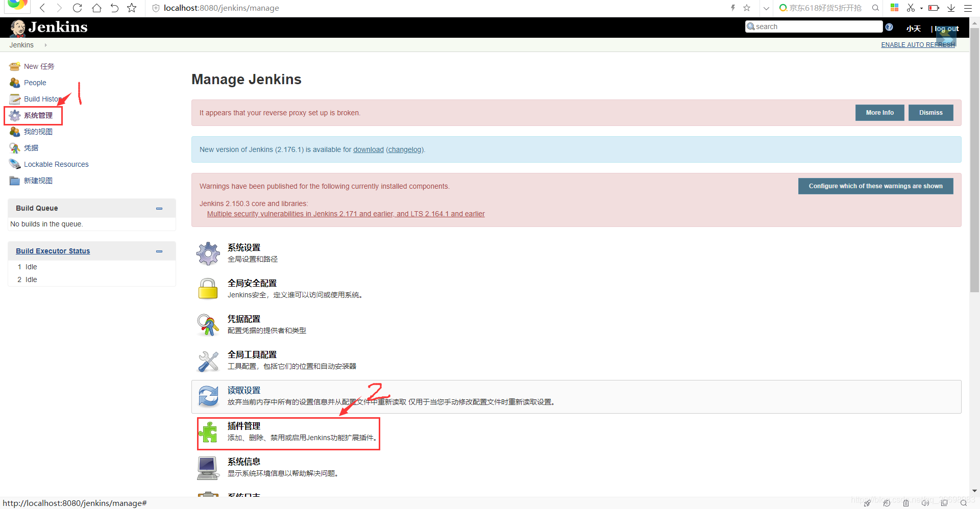Screen dimensions: 980x509
Task: Click the 插件管理 puzzle piece icon
Action: tap(208, 432)
